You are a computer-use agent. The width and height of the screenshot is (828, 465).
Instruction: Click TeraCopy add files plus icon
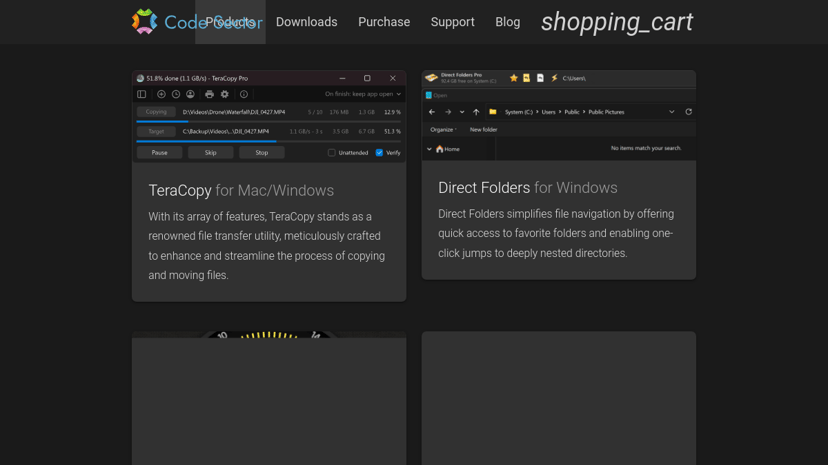pyautogui.click(x=161, y=94)
